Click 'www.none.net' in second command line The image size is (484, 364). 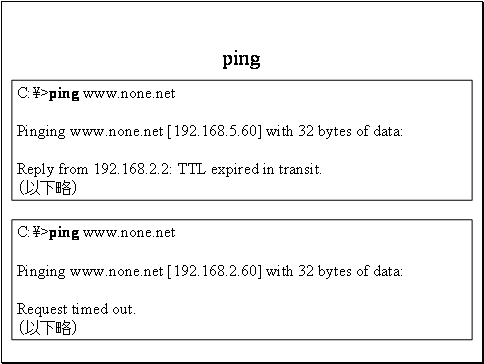click(129, 233)
